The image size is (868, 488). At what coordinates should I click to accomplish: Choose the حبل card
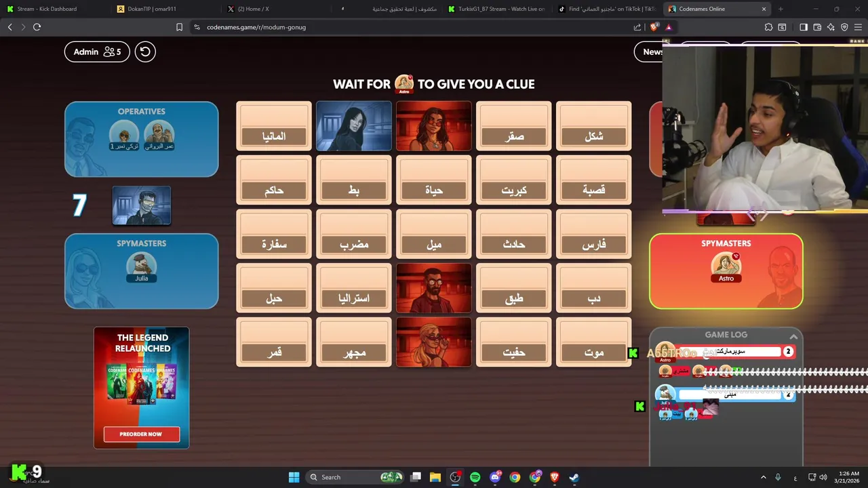274,289
